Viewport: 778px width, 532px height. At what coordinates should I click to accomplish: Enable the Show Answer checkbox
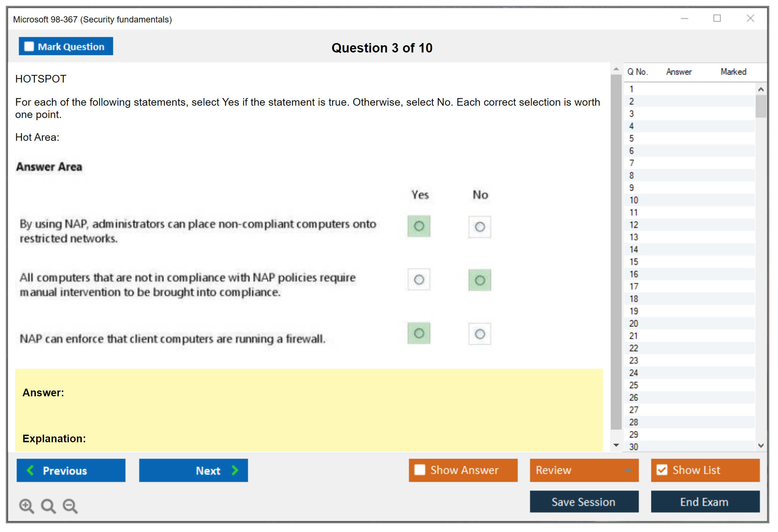(x=420, y=470)
